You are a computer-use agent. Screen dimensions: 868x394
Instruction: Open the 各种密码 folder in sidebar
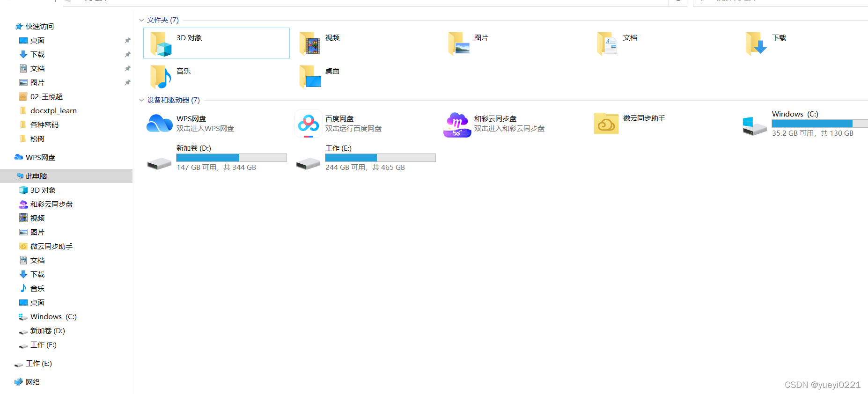click(x=44, y=124)
